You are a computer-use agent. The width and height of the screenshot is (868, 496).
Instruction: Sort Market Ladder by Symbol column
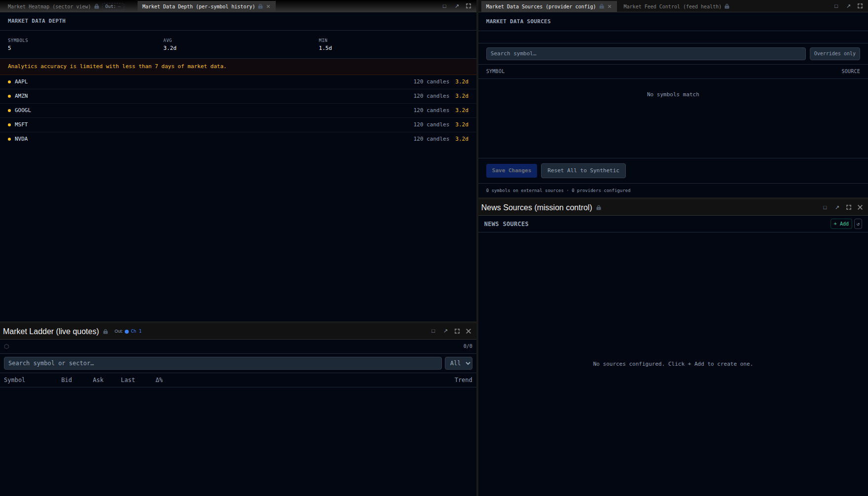coord(14,380)
